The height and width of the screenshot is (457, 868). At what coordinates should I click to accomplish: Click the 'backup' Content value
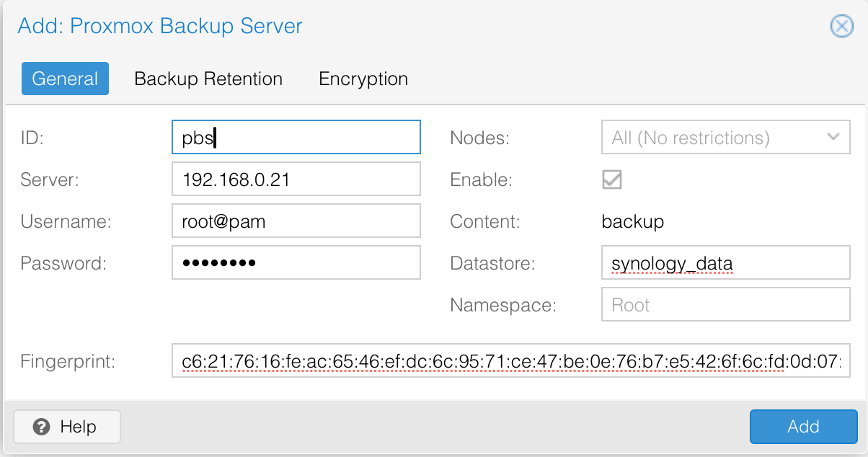(632, 222)
